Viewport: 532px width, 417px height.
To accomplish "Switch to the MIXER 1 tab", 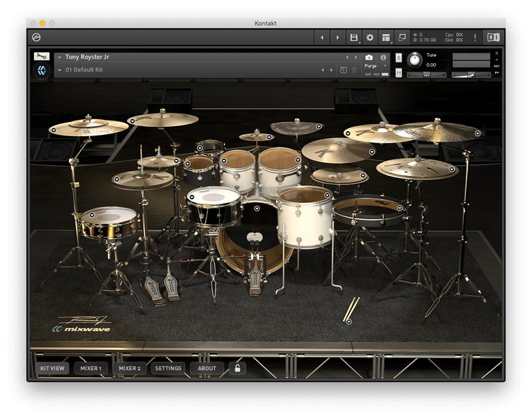I will [91, 368].
